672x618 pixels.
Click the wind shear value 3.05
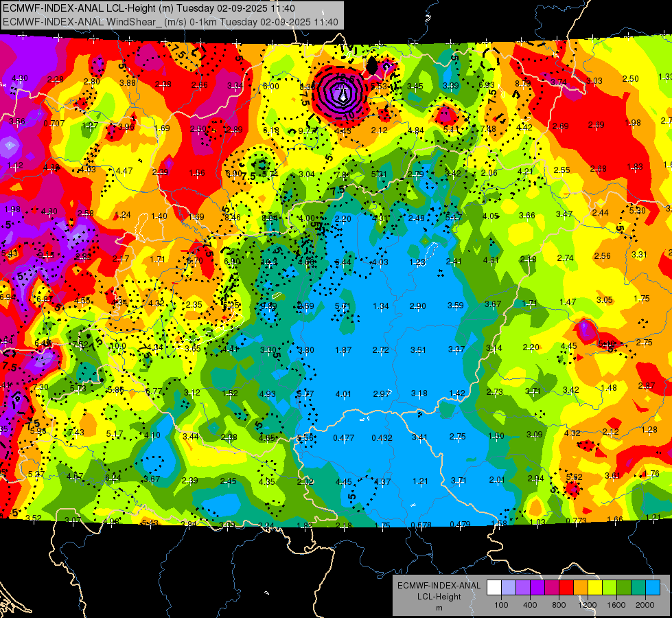[605, 300]
